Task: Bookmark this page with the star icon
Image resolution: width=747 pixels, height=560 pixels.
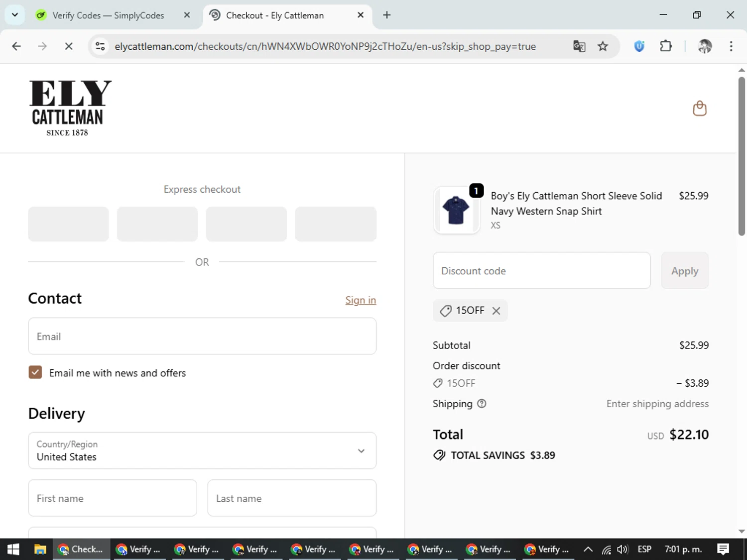Action: 603,46
